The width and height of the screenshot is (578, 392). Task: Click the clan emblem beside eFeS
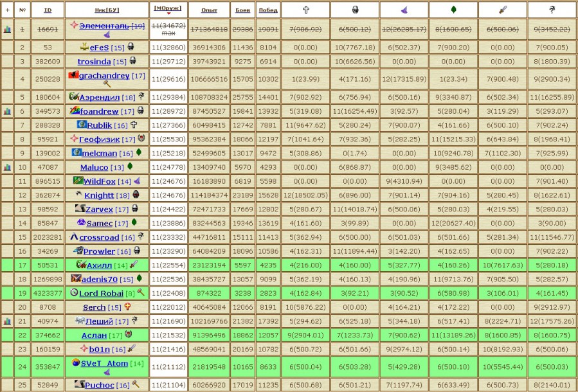[84, 47]
